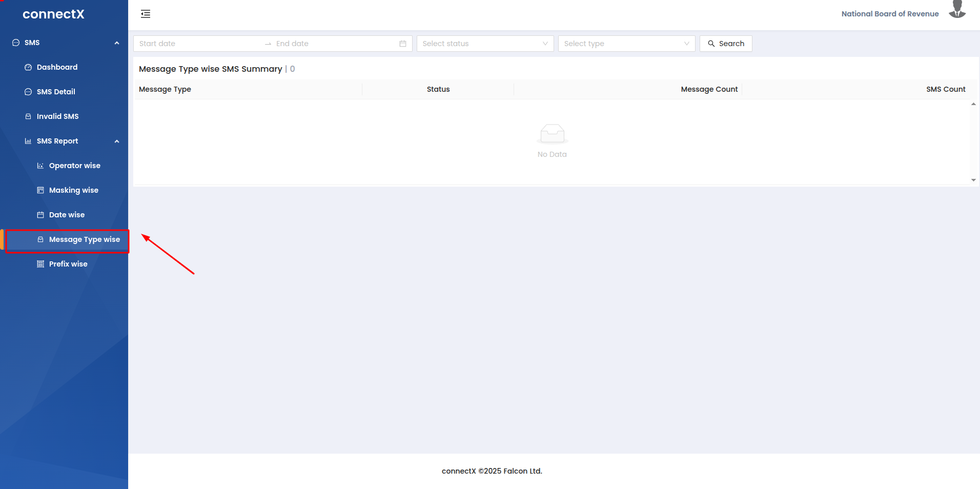Select Message Type wise menu item

[84, 239]
